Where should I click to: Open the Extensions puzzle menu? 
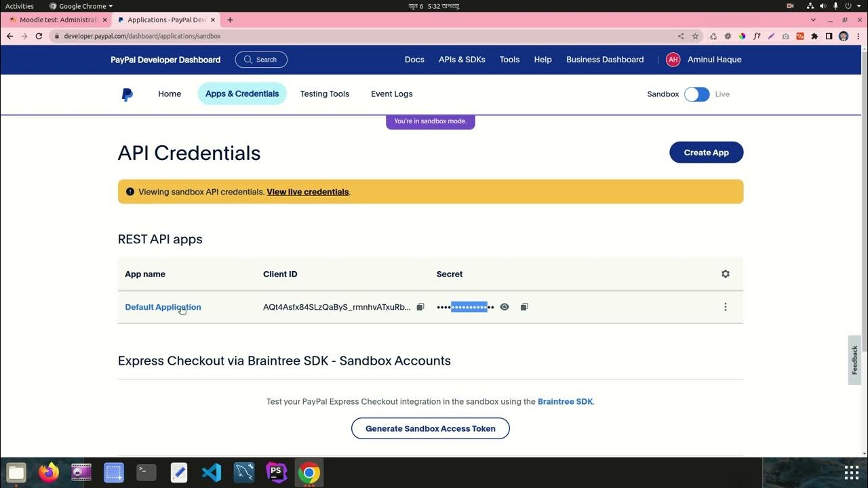tap(814, 36)
